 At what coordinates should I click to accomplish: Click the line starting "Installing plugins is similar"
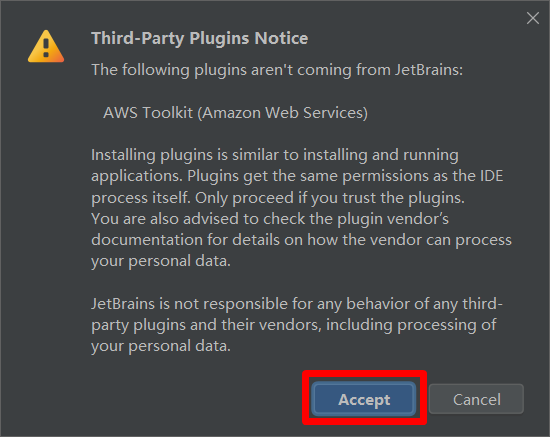coord(275,155)
